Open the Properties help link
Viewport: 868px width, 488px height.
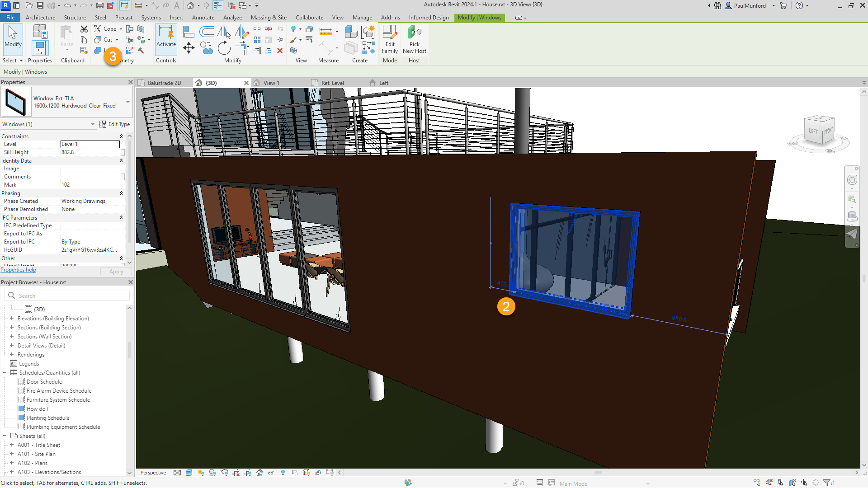point(19,270)
